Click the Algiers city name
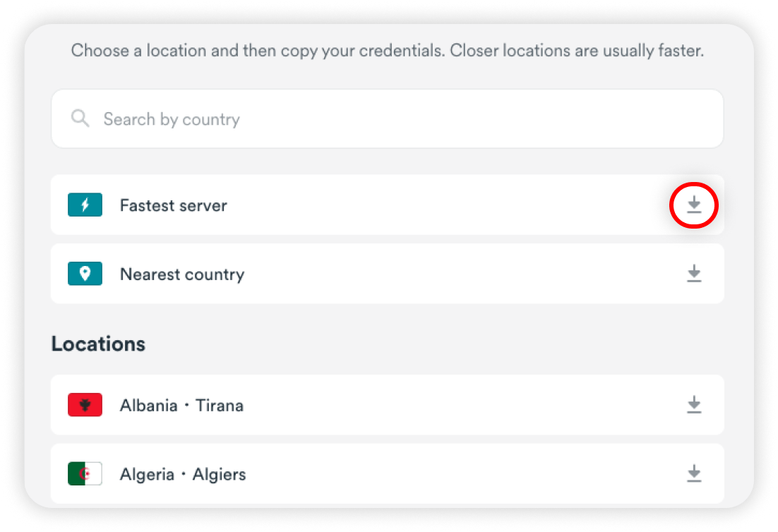This screenshot has height=532, width=778. [x=220, y=474]
